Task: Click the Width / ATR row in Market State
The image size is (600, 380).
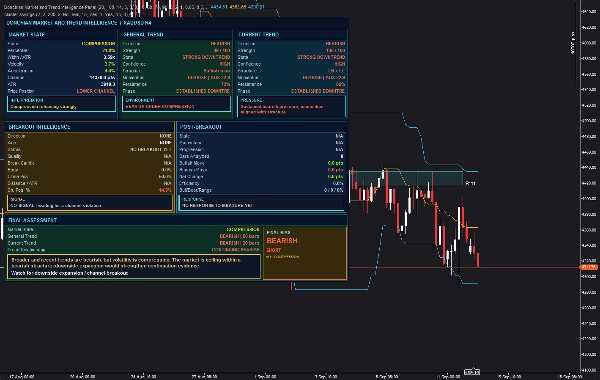Action: 61,57
